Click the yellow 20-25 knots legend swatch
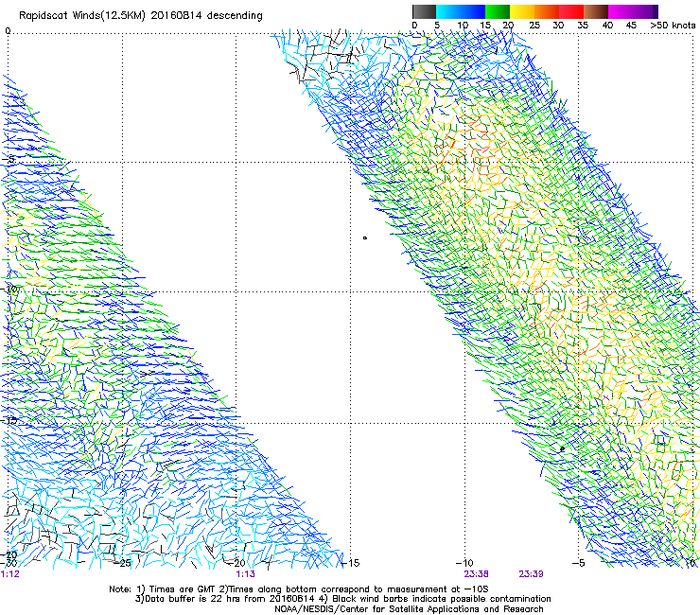The width and height of the screenshot is (700, 615). (522, 11)
